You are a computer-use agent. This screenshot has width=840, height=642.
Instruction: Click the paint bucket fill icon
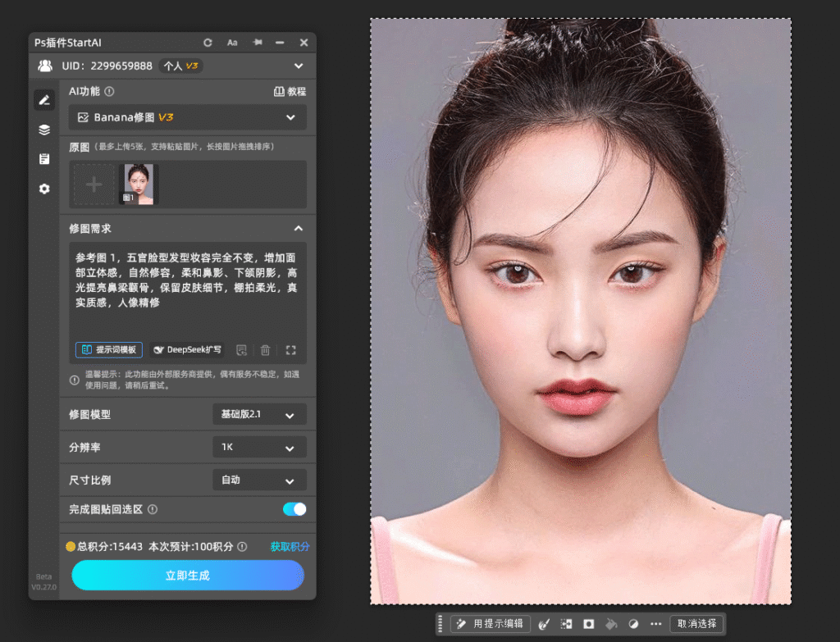611,624
